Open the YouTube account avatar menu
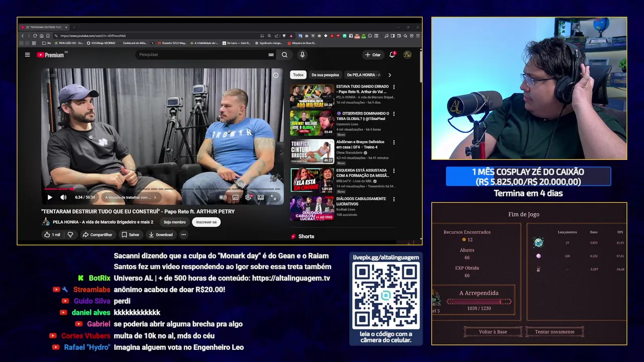This screenshot has width=644, height=362. coord(407,55)
